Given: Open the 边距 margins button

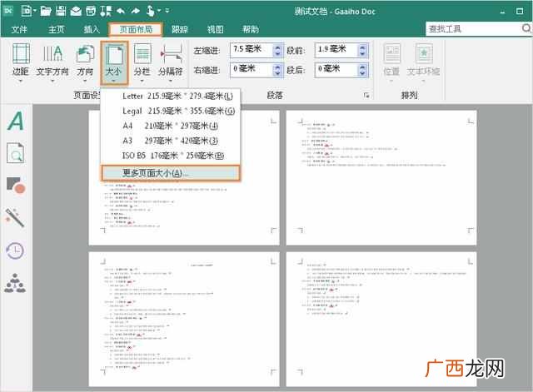Looking at the screenshot, I should [20, 63].
